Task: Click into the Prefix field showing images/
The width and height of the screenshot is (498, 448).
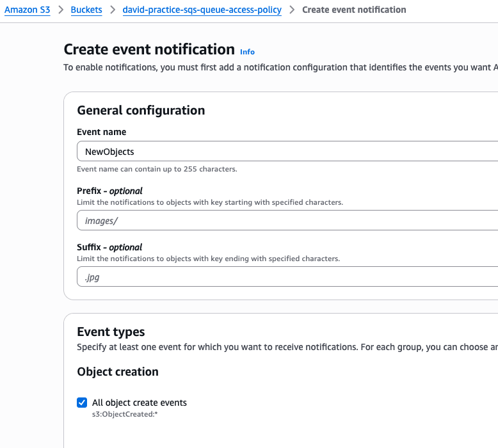Action: click(x=288, y=221)
